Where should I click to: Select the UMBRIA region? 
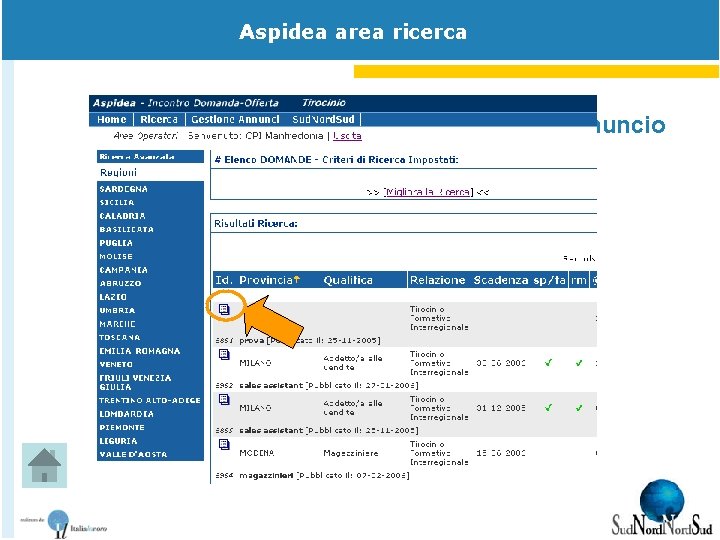click(x=117, y=310)
